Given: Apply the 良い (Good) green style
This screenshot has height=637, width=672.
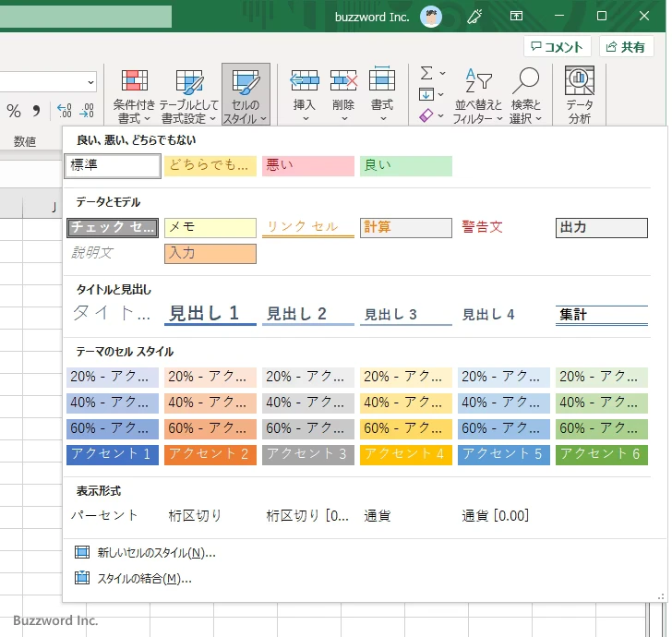Looking at the screenshot, I should tap(406, 166).
